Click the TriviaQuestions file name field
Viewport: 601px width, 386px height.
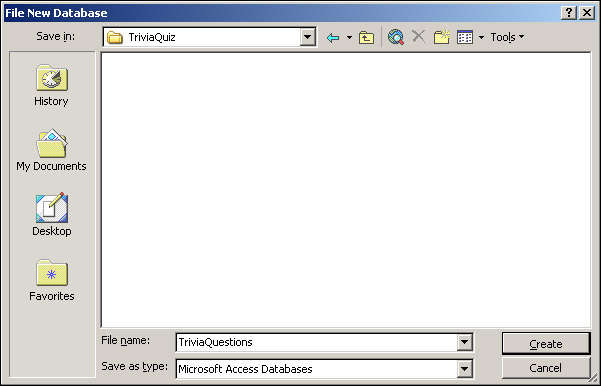pos(317,342)
